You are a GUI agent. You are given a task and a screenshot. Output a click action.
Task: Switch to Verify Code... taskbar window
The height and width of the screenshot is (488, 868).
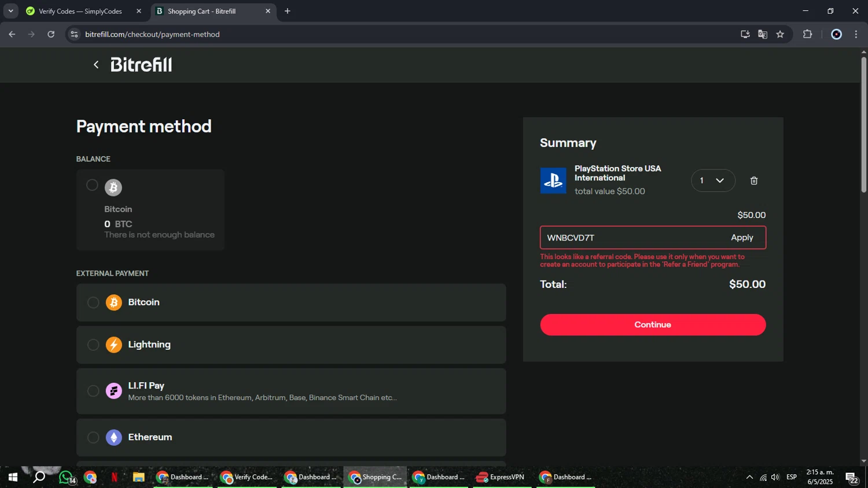pos(247,478)
